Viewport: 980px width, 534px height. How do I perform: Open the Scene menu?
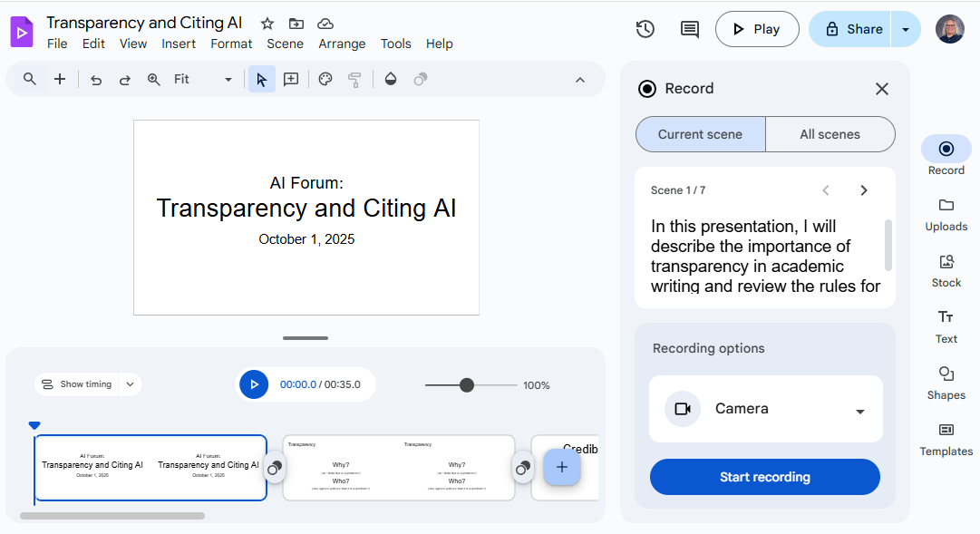click(x=285, y=43)
